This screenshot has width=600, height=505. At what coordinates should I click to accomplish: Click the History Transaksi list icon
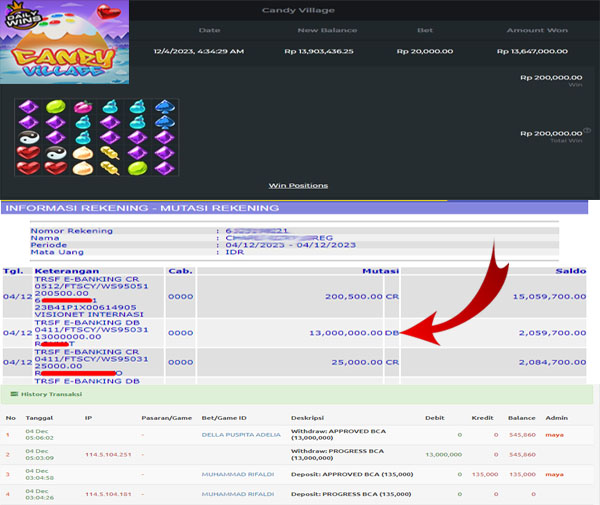14,394
